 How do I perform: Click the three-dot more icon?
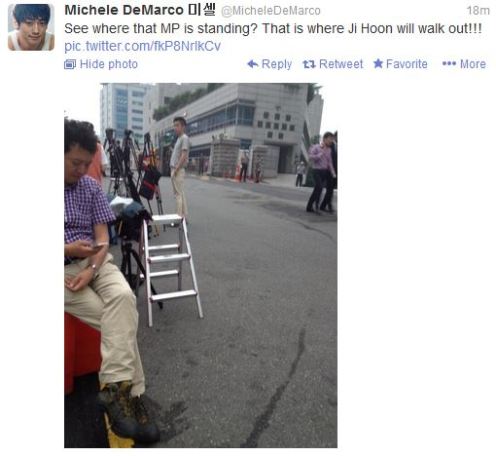pos(449,64)
